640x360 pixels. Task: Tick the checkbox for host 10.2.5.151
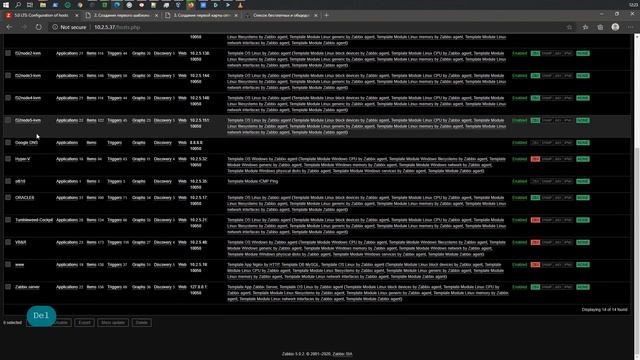pos(8,120)
